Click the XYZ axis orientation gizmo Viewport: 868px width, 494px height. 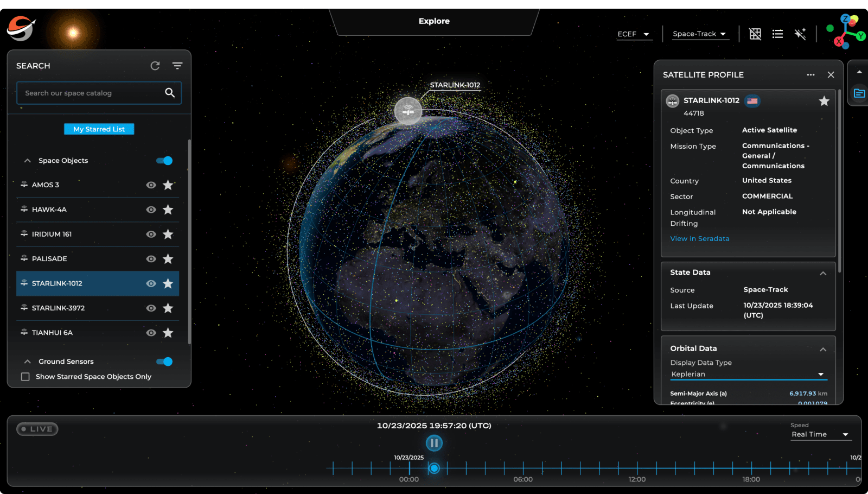point(845,31)
